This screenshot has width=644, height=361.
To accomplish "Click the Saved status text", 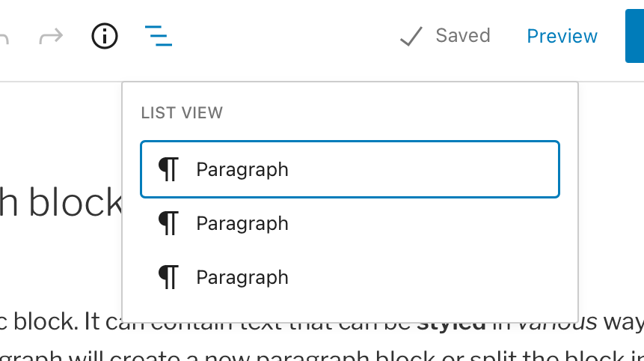I will pyautogui.click(x=463, y=36).
